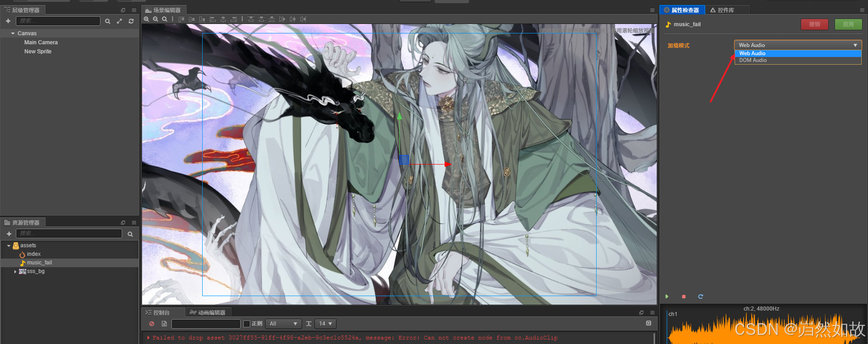Refresh the hierarchy panel
868x344 pixels.
click(x=131, y=21)
